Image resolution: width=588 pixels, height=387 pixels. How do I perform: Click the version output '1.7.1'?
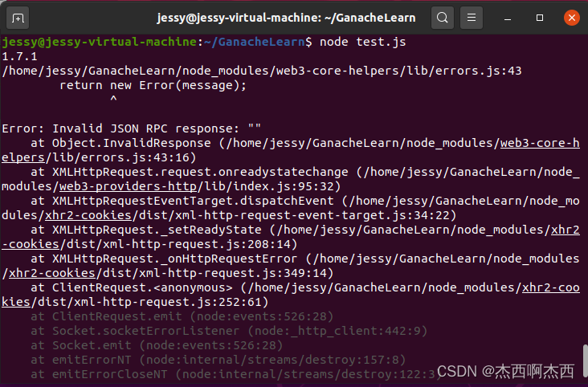pyautogui.click(x=19, y=56)
